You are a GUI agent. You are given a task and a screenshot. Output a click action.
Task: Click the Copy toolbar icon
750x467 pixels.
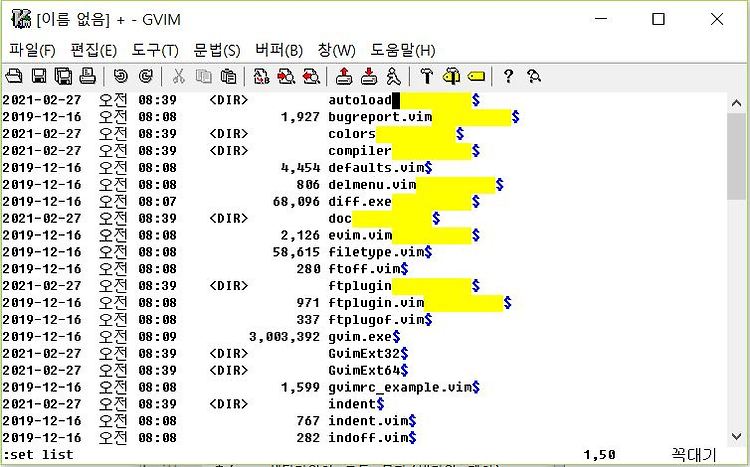click(204, 76)
